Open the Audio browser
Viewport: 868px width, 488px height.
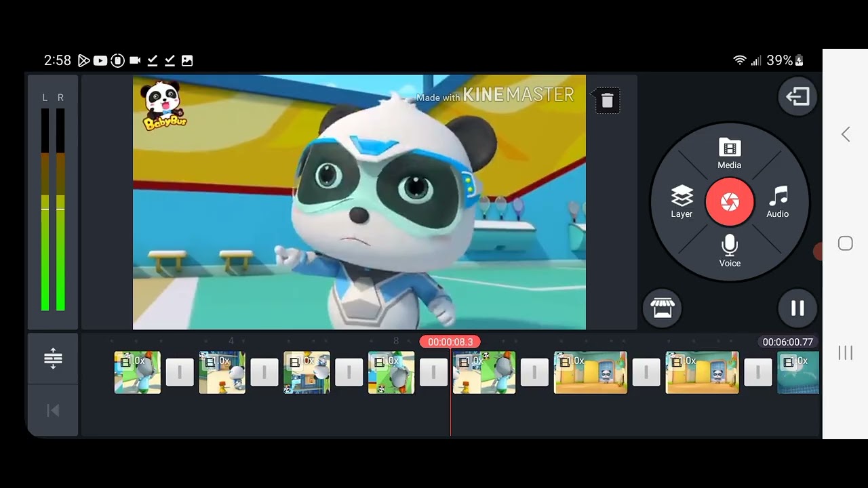point(778,203)
